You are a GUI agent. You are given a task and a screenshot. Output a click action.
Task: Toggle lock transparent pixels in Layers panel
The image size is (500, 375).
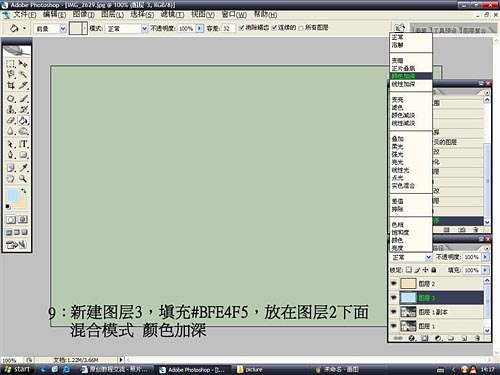coord(409,270)
